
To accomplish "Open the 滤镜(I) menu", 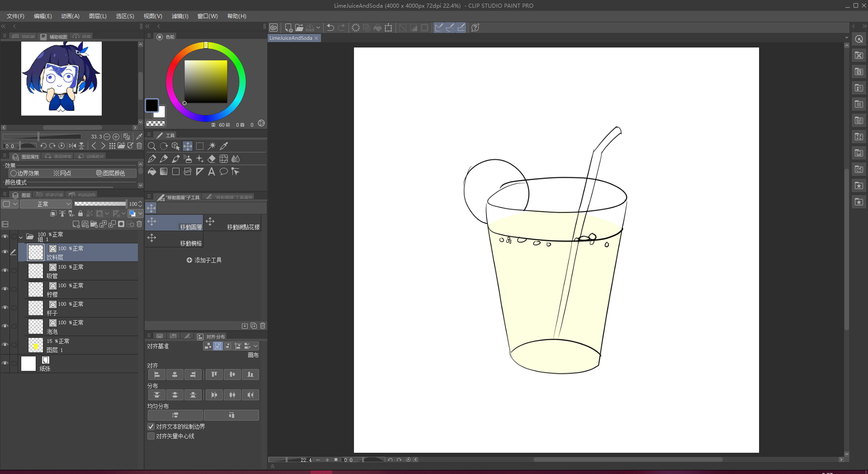I will click(179, 16).
